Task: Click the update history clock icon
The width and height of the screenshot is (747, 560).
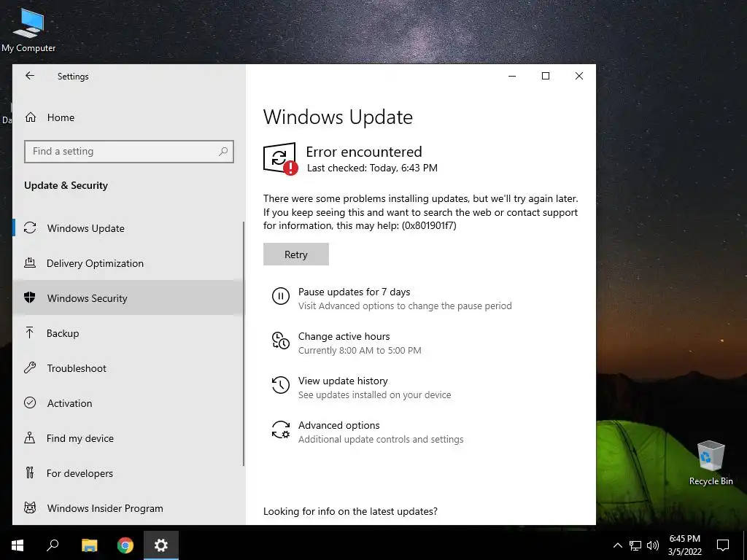Action: click(281, 385)
